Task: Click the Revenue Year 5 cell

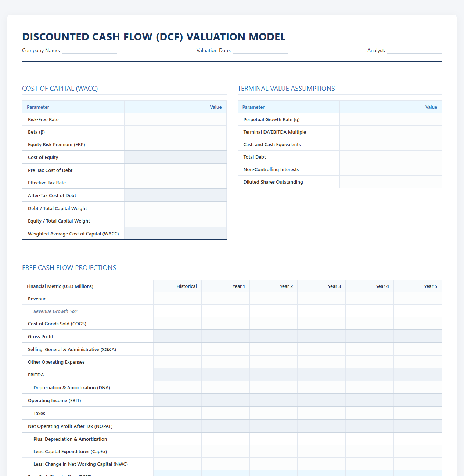Action: [x=418, y=299]
